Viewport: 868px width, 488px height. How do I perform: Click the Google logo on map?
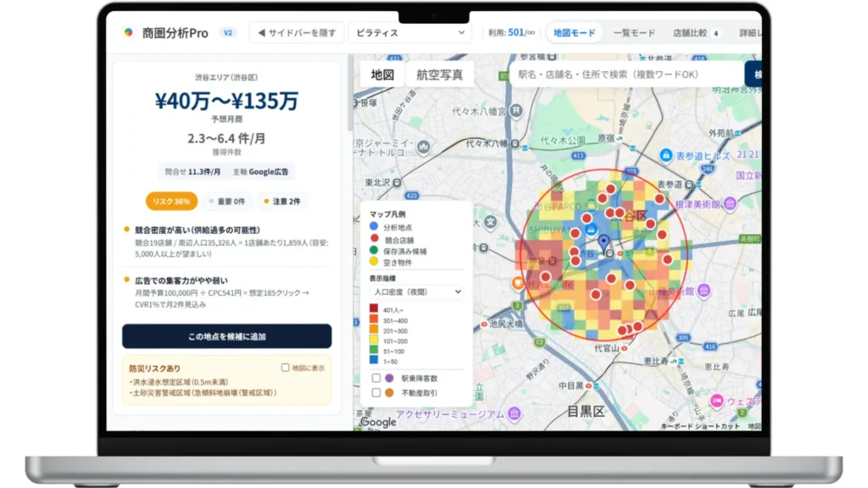point(379,422)
